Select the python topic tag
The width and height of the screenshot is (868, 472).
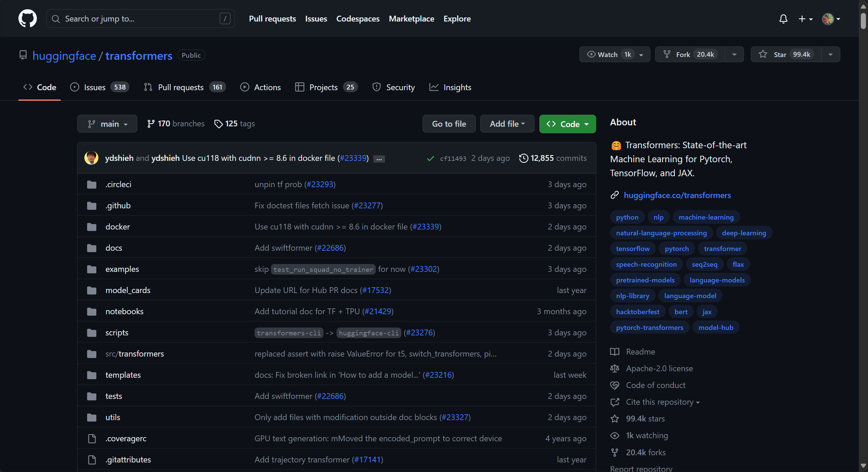627,217
